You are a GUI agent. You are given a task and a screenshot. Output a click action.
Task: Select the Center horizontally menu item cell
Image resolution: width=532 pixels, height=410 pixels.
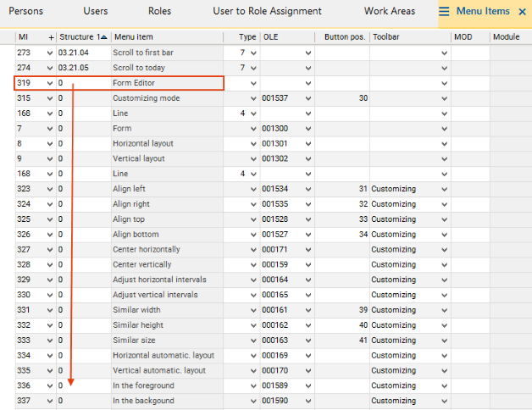[x=166, y=250]
